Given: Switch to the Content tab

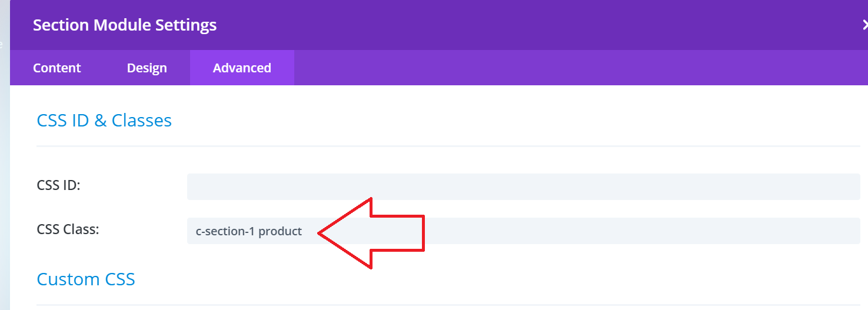Looking at the screenshot, I should tap(57, 68).
